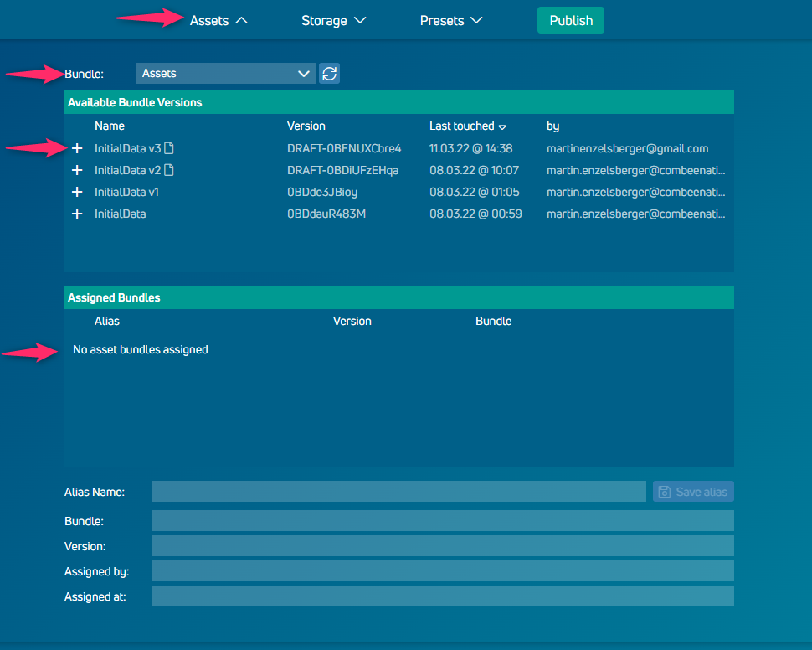Click inside the Alias Name field
The height and width of the screenshot is (650, 812).
click(x=399, y=492)
